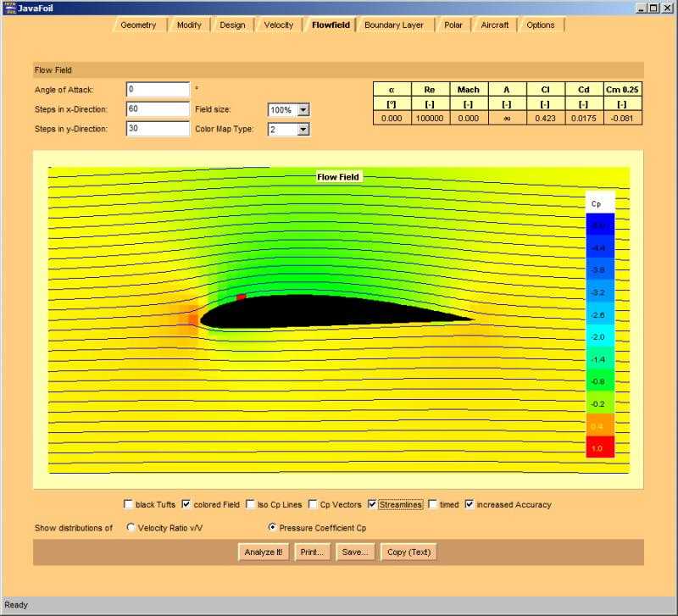Switch to the Geometry tab
The width and height of the screenshot is (678, 616).
[138, 25]
